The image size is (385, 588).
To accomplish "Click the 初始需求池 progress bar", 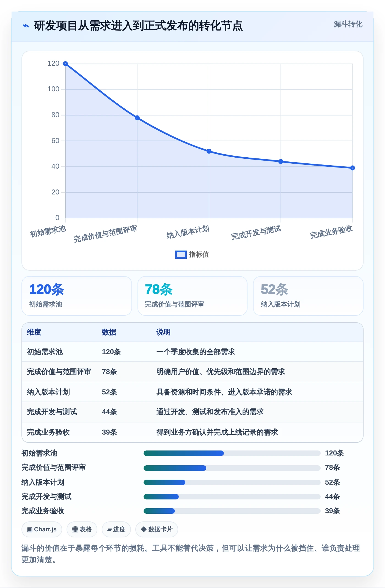I will click(232, 453).
